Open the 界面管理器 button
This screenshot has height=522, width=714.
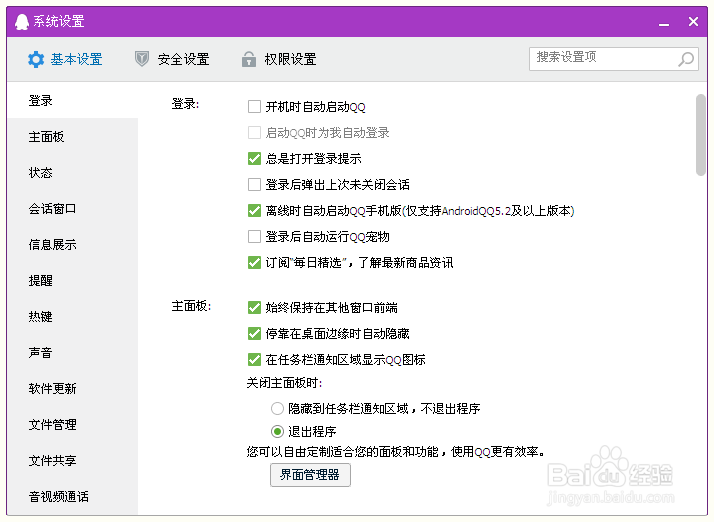tap(310, 475)
